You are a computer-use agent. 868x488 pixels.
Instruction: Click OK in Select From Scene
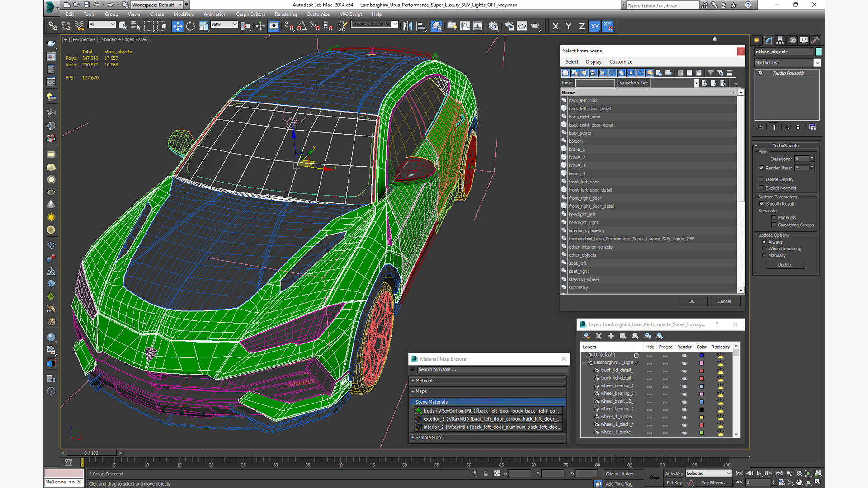click(x=692, y=301)
